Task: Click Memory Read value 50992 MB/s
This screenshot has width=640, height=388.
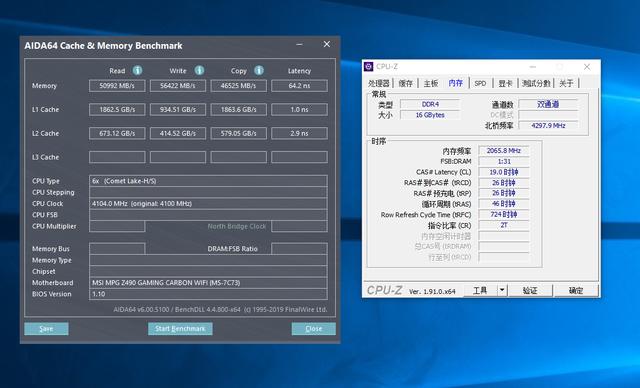Action: tap(117, 86)
